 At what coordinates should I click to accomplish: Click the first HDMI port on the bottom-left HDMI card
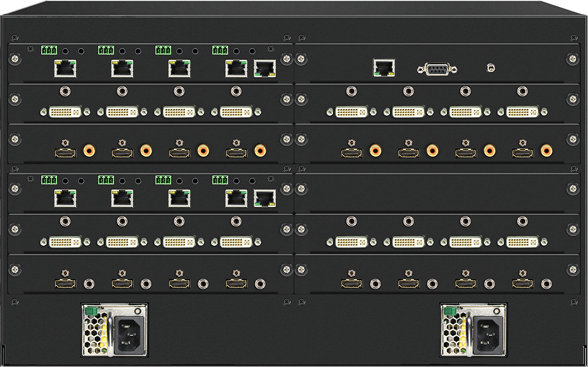[x=65, y=283]
